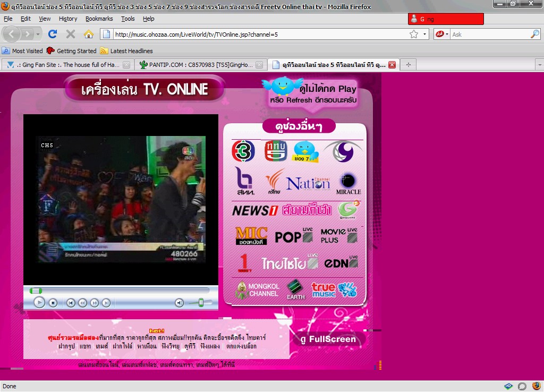544x392 pixels.
Task: Open the Tools menu
Action: [x=127, y=19]
